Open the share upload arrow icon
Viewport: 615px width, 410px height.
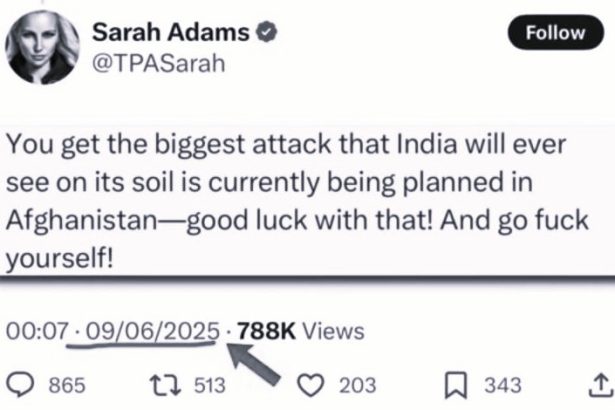tap(601, 385)
